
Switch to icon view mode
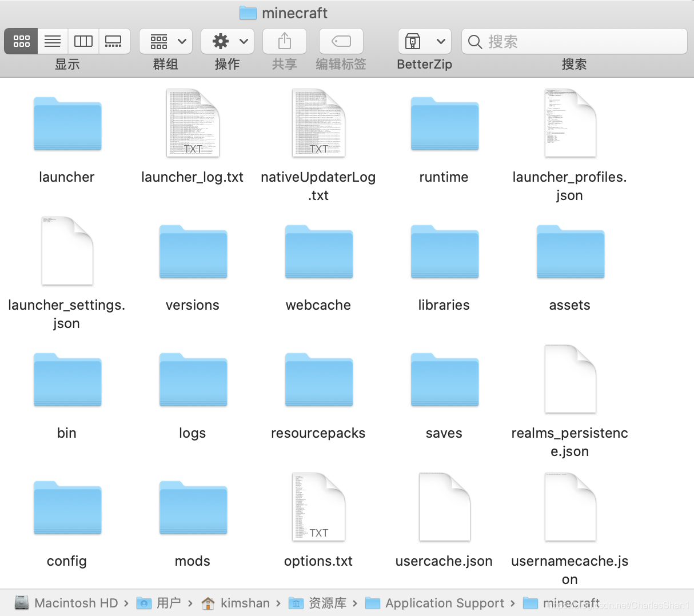tap(21, 41)
